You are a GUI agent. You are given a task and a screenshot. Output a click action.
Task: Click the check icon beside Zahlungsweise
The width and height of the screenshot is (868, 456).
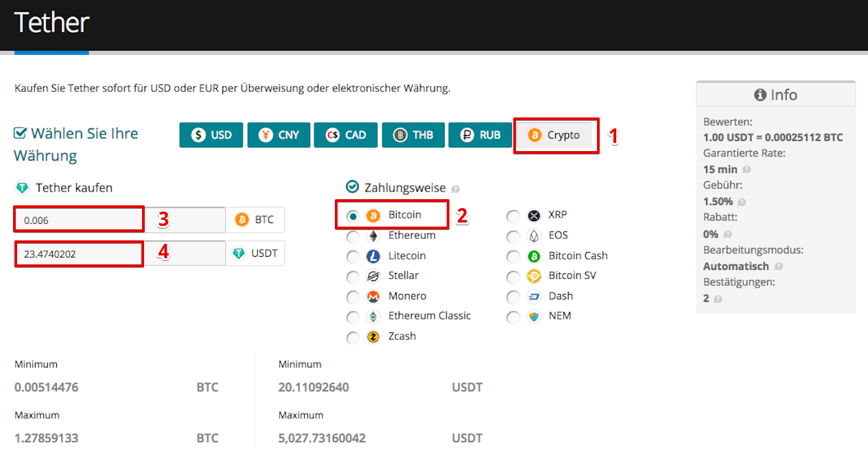[x=353, y=187]
